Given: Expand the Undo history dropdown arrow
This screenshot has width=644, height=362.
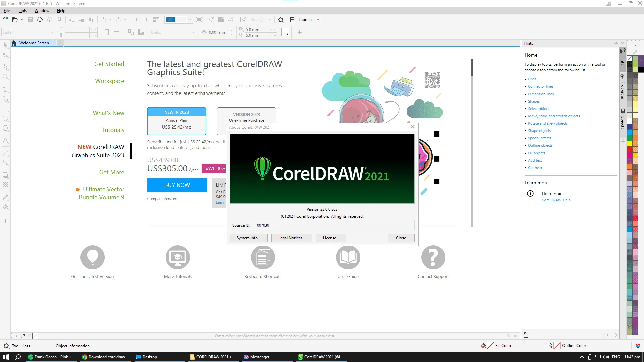Looking at the screenshot, I should pos(110,20).
